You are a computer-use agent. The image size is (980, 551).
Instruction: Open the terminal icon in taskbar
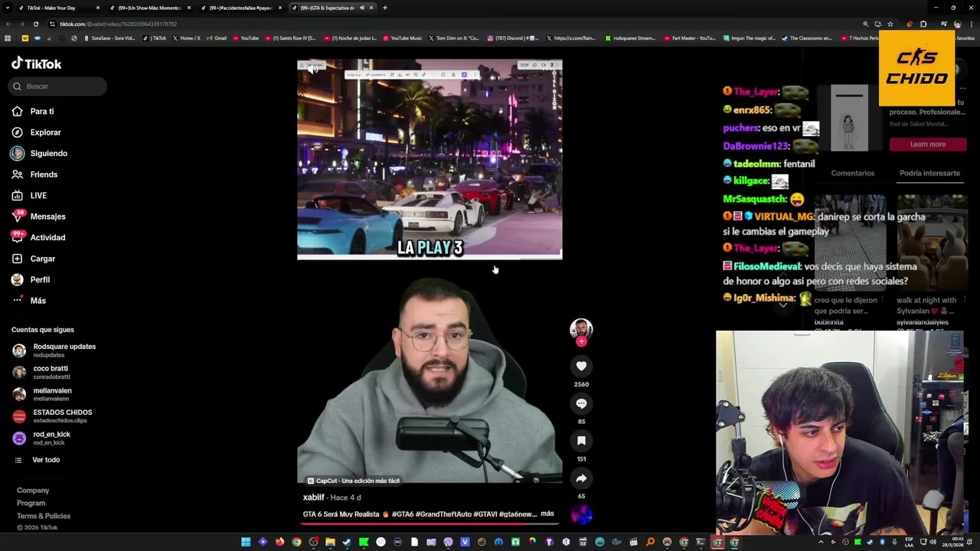click(701, 542)
